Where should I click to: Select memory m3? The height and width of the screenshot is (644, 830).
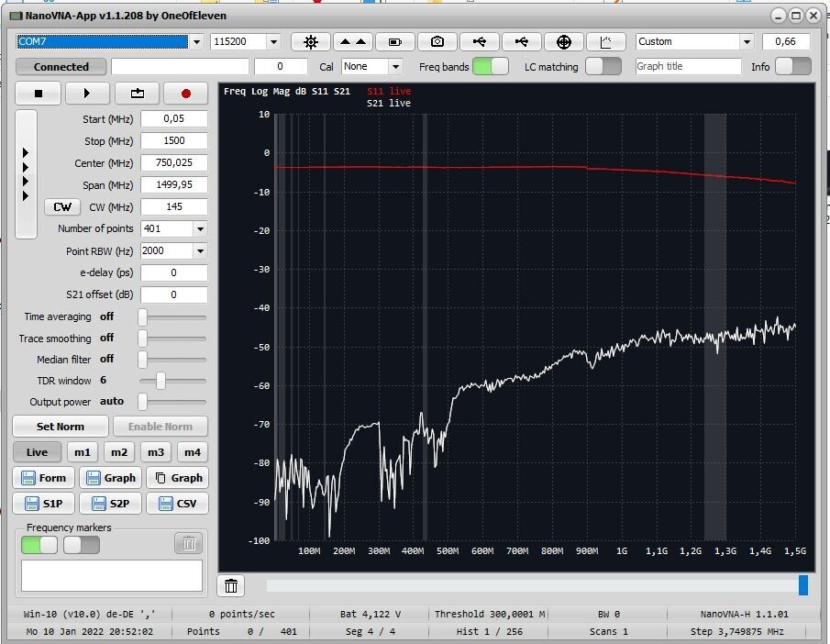coord(156,452)
